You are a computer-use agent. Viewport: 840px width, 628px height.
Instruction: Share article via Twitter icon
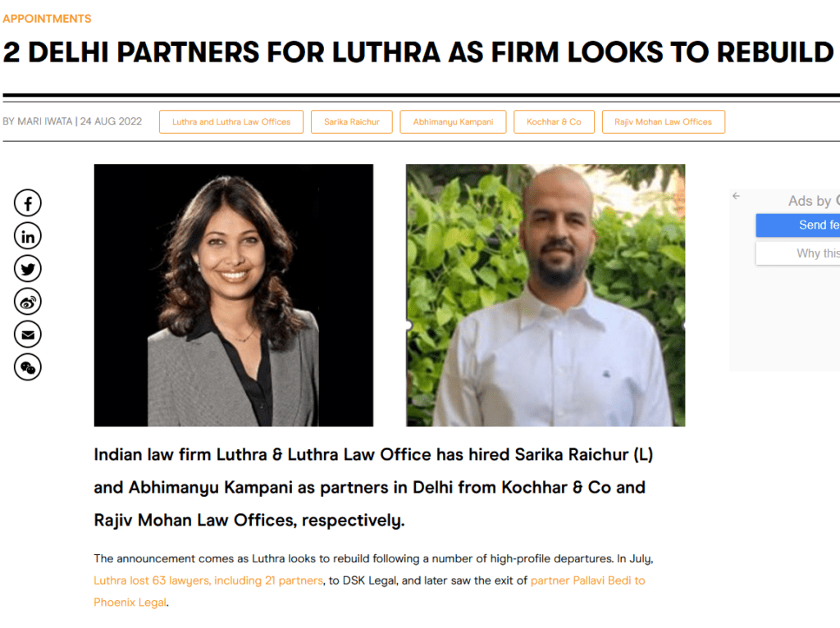pos(27,269)
